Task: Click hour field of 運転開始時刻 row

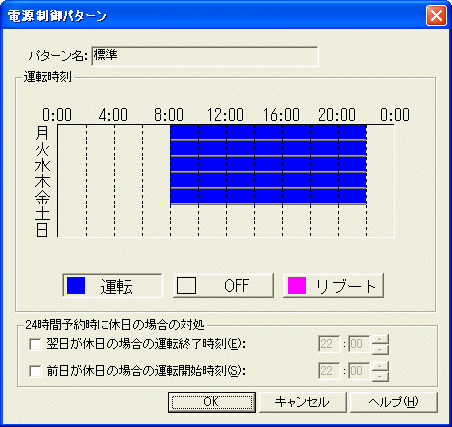Action: (329, 371)
